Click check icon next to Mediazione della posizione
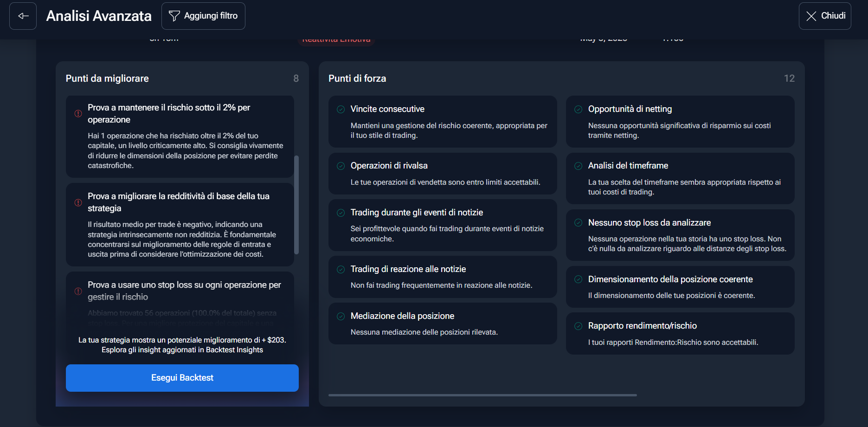 click(341, 316)
